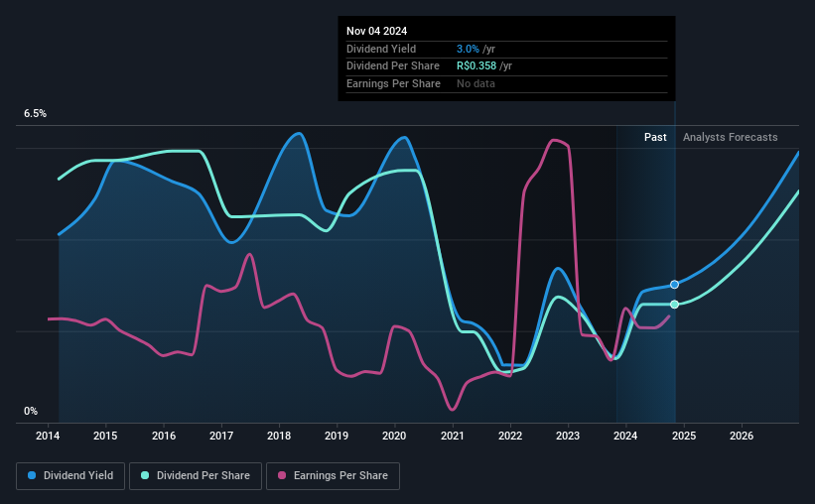Image resolution: width=815 pixels, height=504 pixels.
Task: Click the '0%' y-axis label
Action: pos(31,411)
